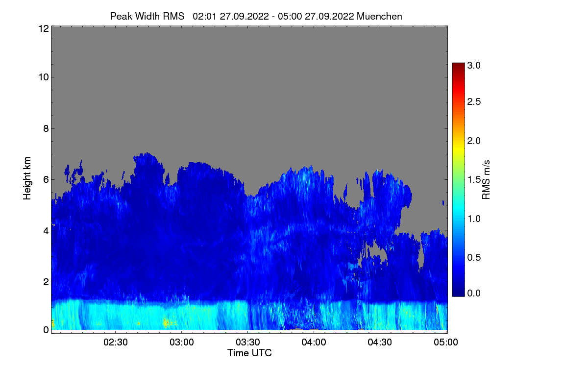
Task: Click the colorbar value 1.5
Action: [x=474, y=179]
